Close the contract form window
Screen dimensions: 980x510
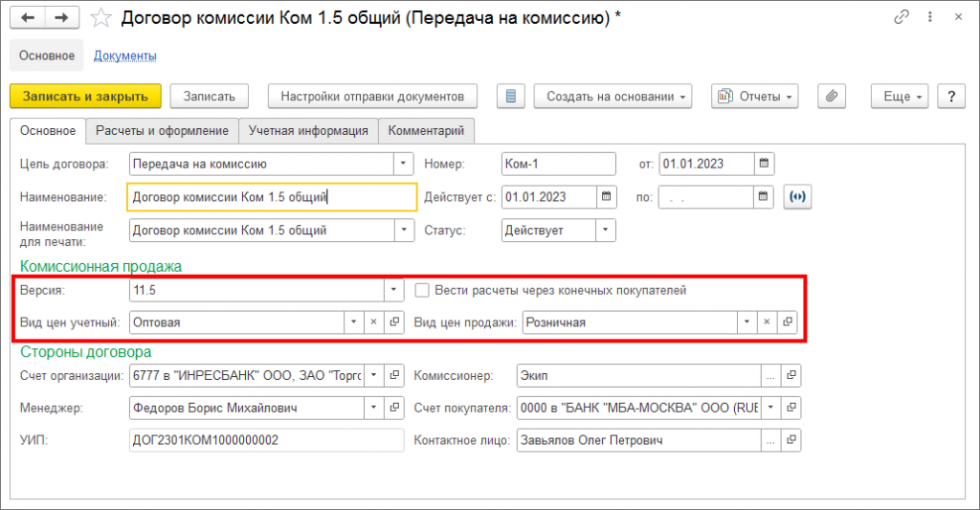tap(958, 17)
